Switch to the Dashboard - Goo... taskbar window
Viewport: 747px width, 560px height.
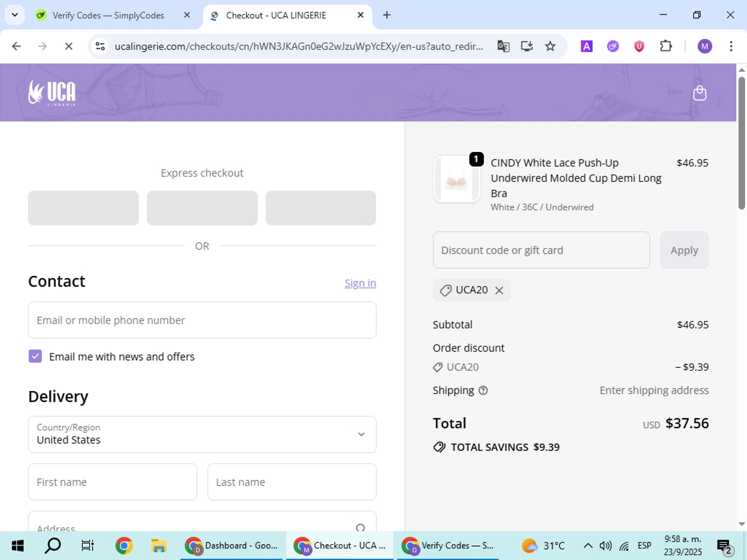pos(232,546)
